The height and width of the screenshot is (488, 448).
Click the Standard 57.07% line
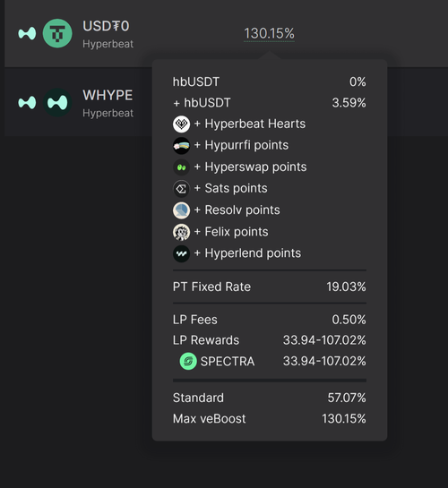click(x=270, y=398)
